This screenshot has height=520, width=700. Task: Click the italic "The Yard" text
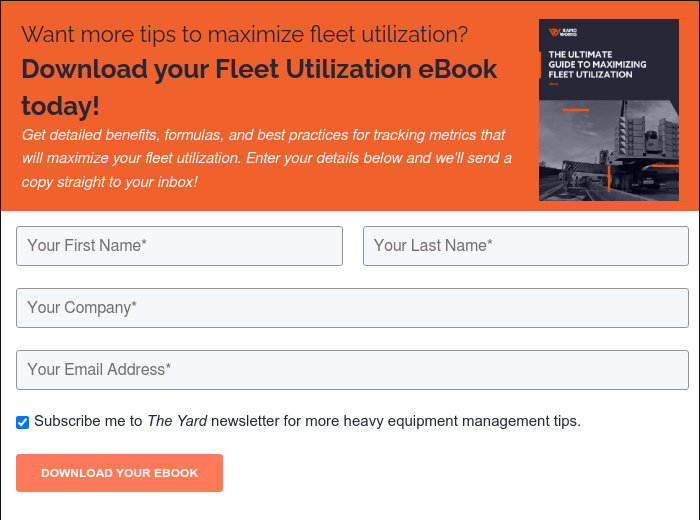coord(177,421)
